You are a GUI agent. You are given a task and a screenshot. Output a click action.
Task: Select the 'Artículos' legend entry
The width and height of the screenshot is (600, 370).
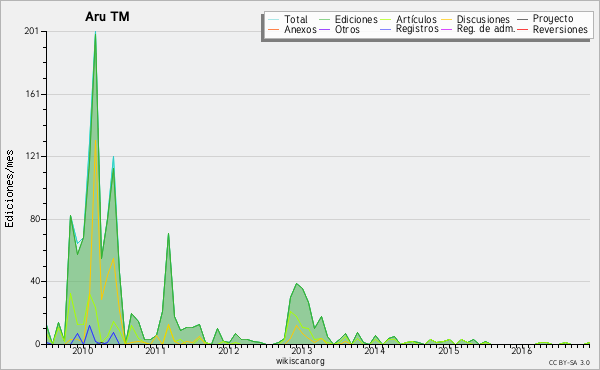coord(408,19)
